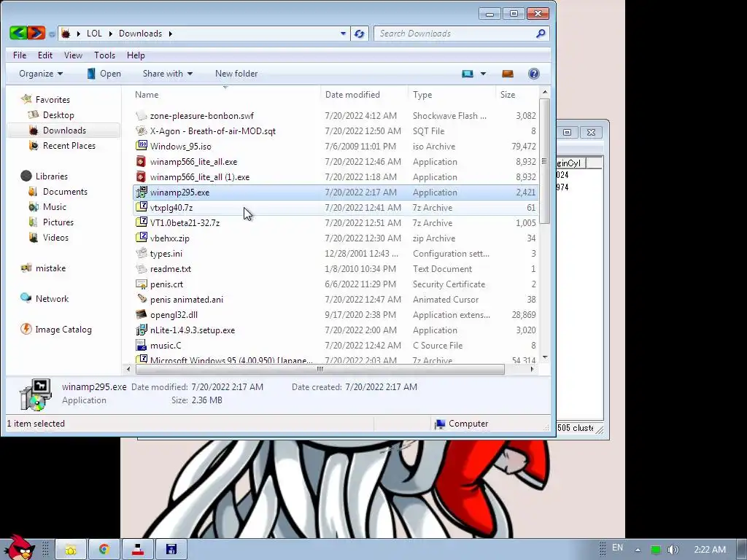
Task: Open the view options dropdown arrow
Action: (483, 74)
